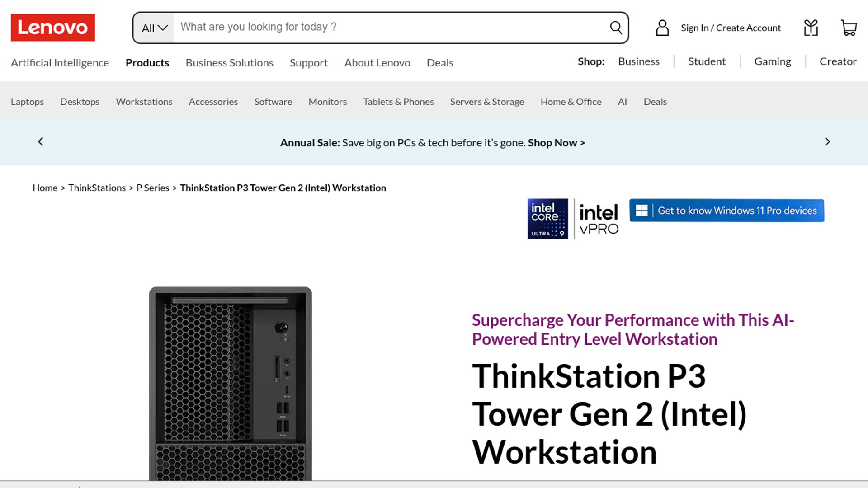Click the search magnifier icon

pos(616,28)
